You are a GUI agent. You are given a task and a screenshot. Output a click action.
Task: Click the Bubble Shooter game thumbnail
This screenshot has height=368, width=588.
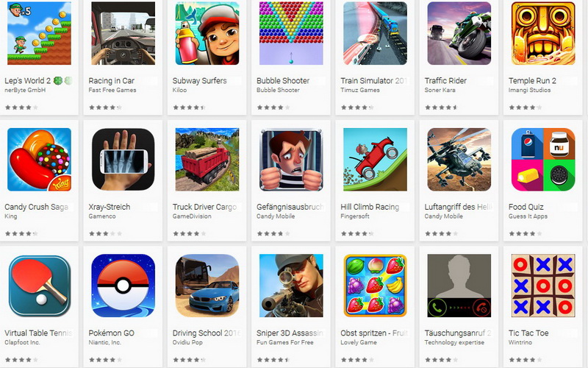click(291, 33)
